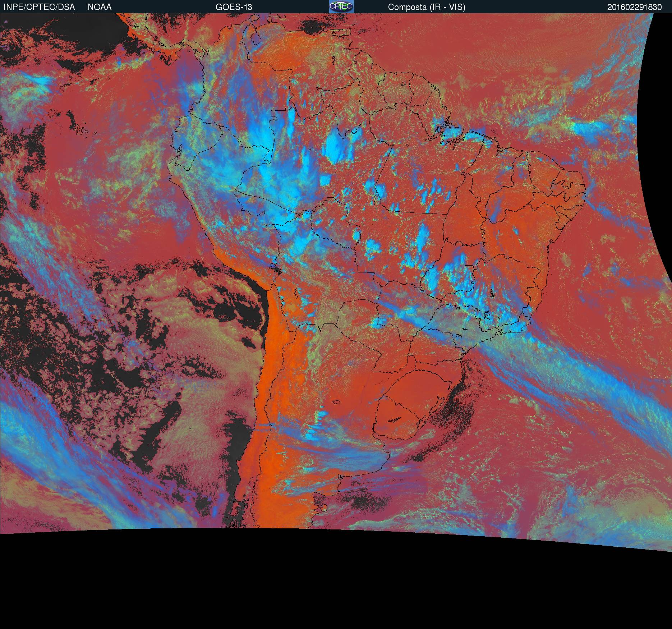Screen dimensions: 672x629
Task: Click the NOAA label in the header
Action: coord(100,7)
